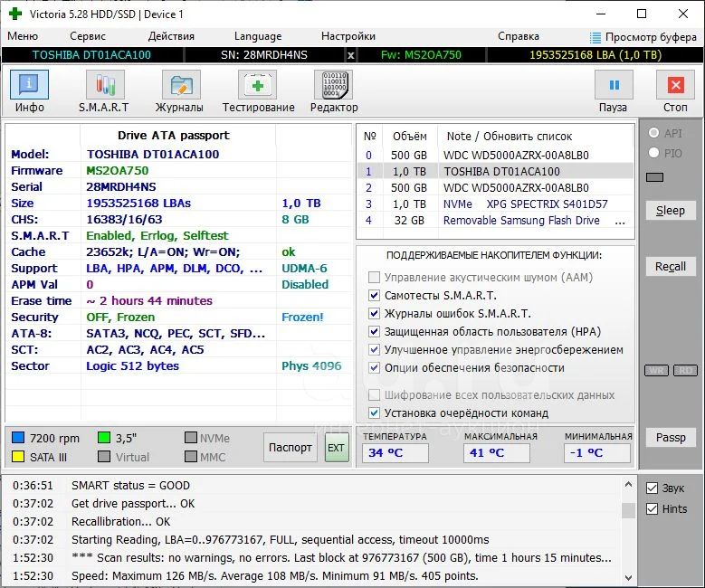The image size is (705, 588).
Task: Click Note / Обновить список header
Action: [509, 137]
